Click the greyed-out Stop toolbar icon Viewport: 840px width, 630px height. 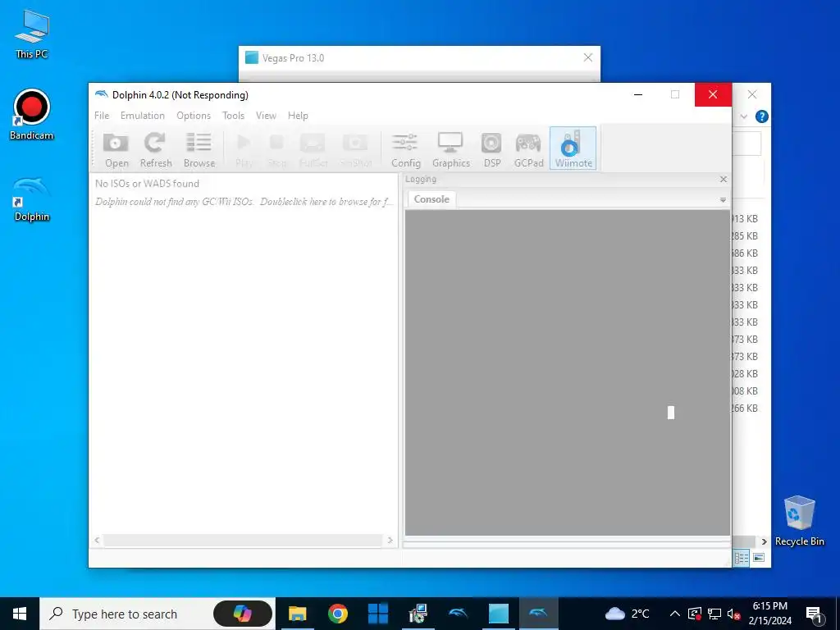[277, 149]
